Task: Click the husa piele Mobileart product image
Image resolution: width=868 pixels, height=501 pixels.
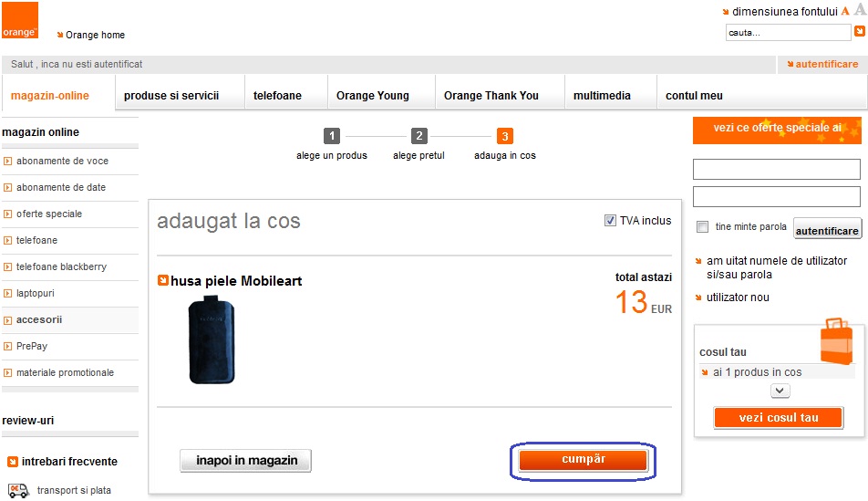Action: click(x=212, y=339)
